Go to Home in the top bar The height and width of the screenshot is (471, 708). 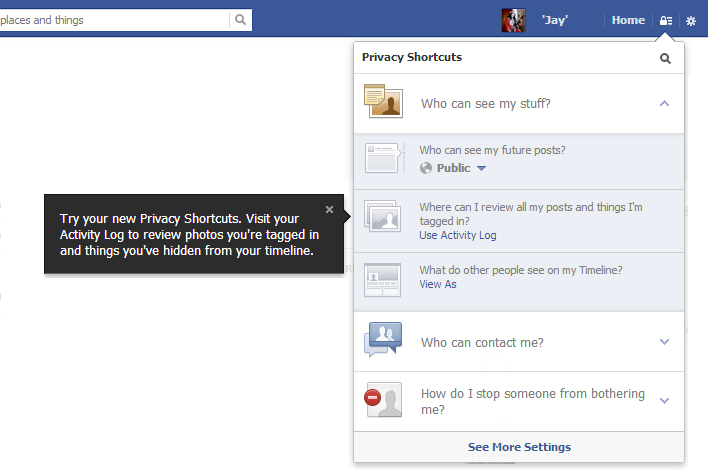[x=628, y=20]
